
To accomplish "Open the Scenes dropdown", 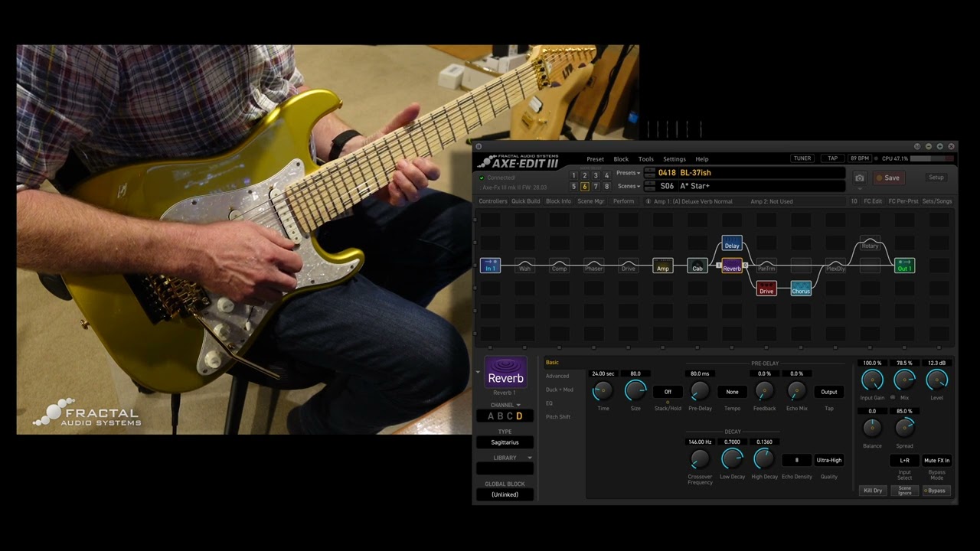I will pyautogui.click(x=629, y=186).
